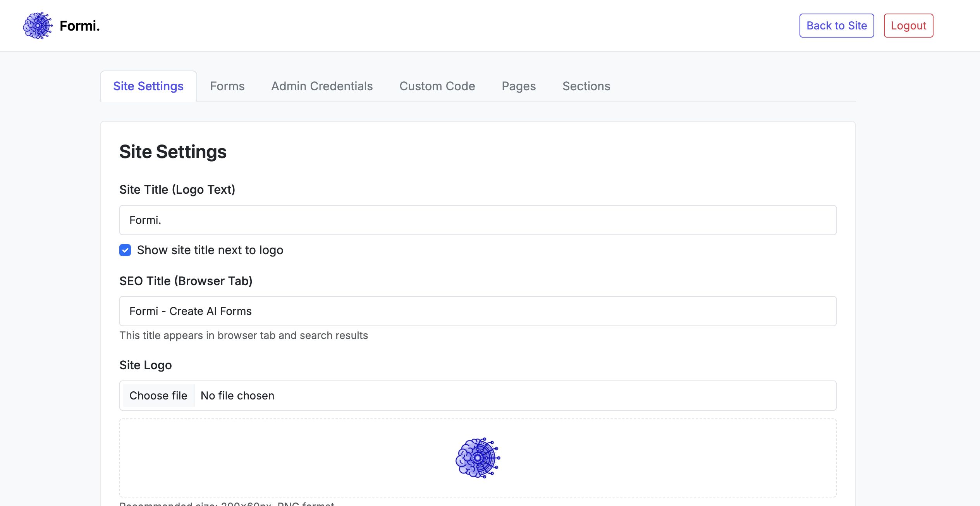This screenshot has height=506, width=980.
Task: Click the Choose file button
Action: (x=158, y=396)
